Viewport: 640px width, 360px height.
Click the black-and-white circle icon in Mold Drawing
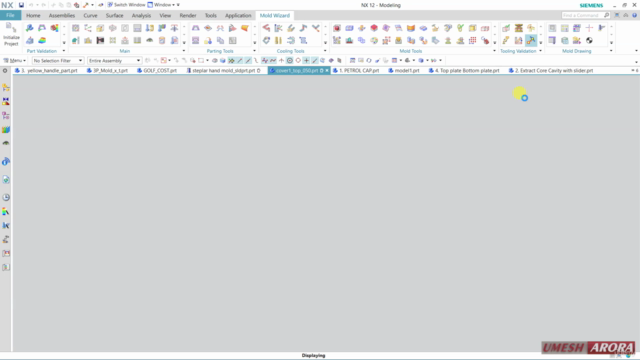(589, 40)
